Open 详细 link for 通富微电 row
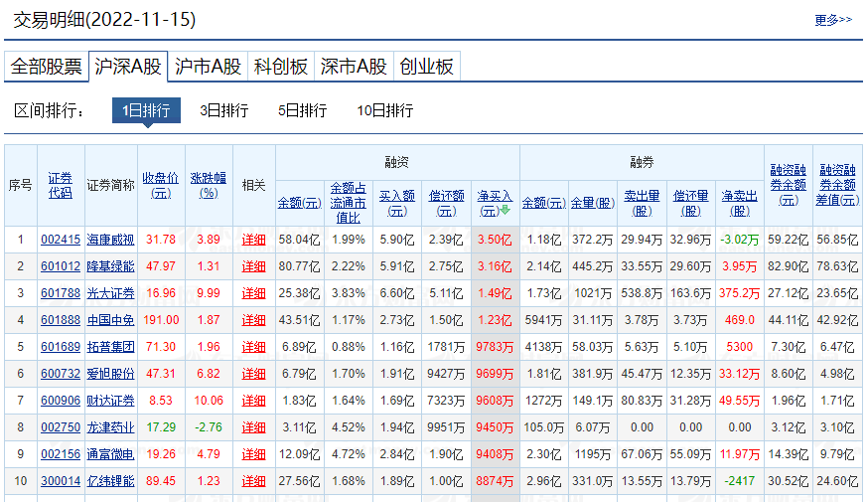 (253, 454)
